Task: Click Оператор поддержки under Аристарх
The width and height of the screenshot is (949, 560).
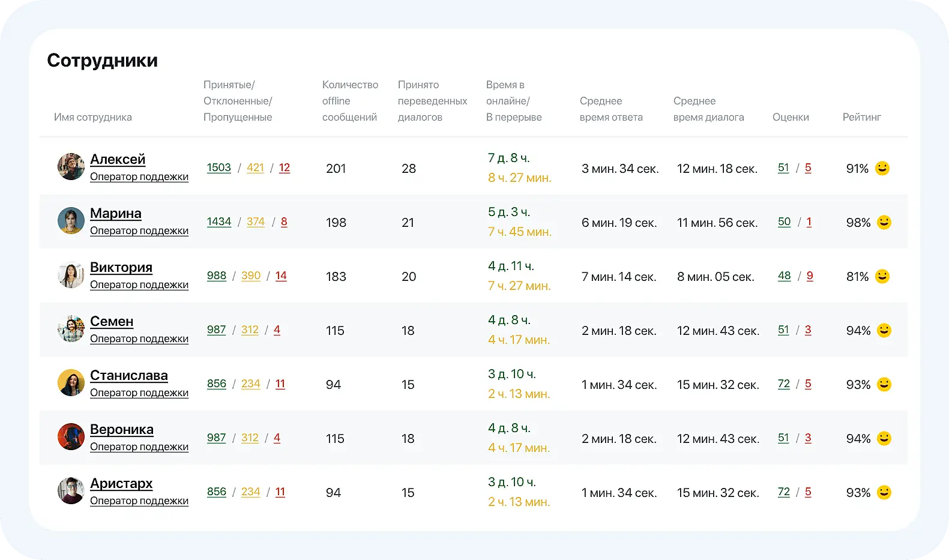Action: (x=139, y=501)
